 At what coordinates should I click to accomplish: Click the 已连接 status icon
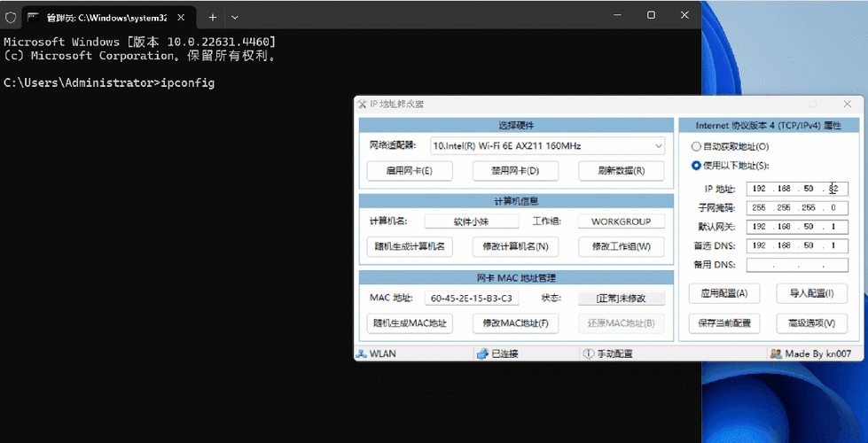point(482,354)
